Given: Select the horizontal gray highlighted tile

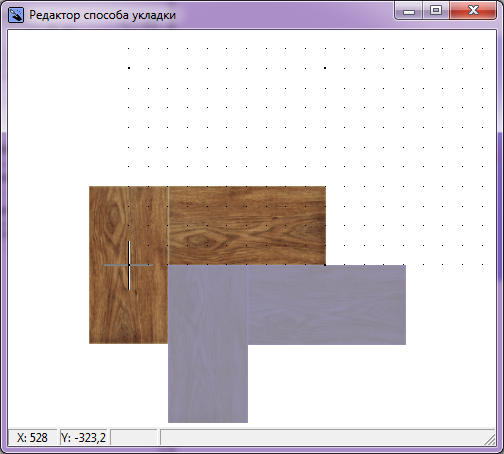Looking at the screenshot, I should point(327,305).
